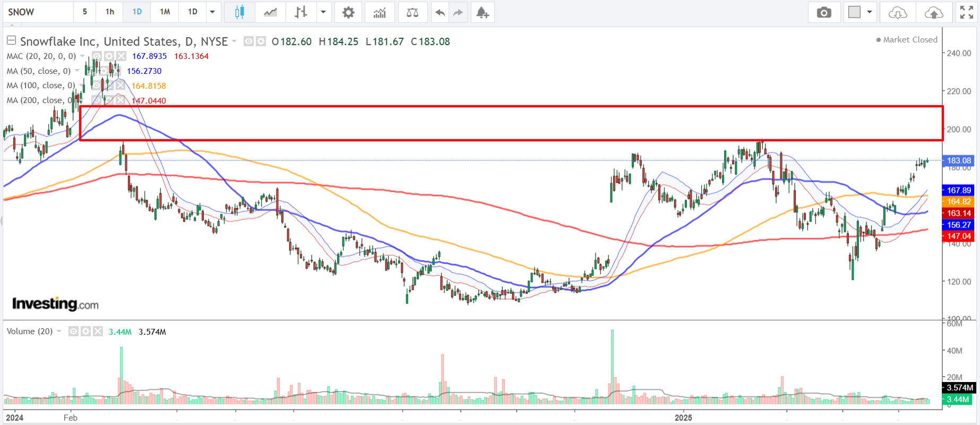The height and width of the screenshot is (425, 980).
Task: Load chart layout via cloud download icon
Action: point(898,12)
